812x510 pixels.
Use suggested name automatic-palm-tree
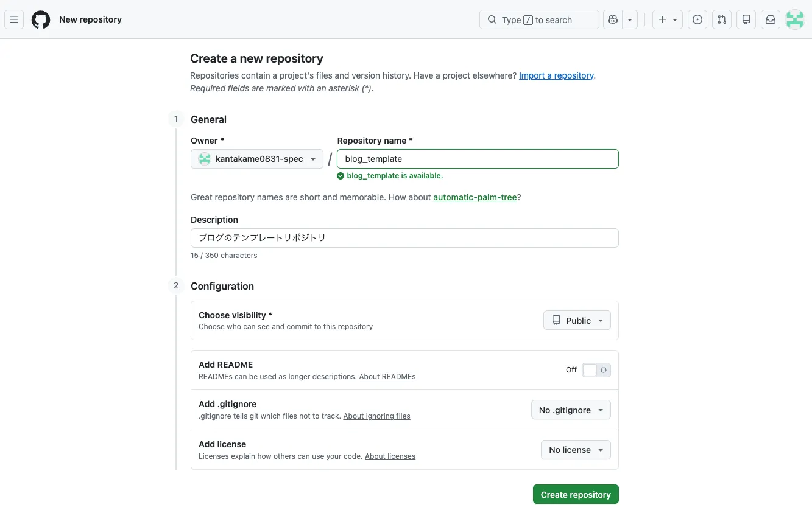(475, 197)
